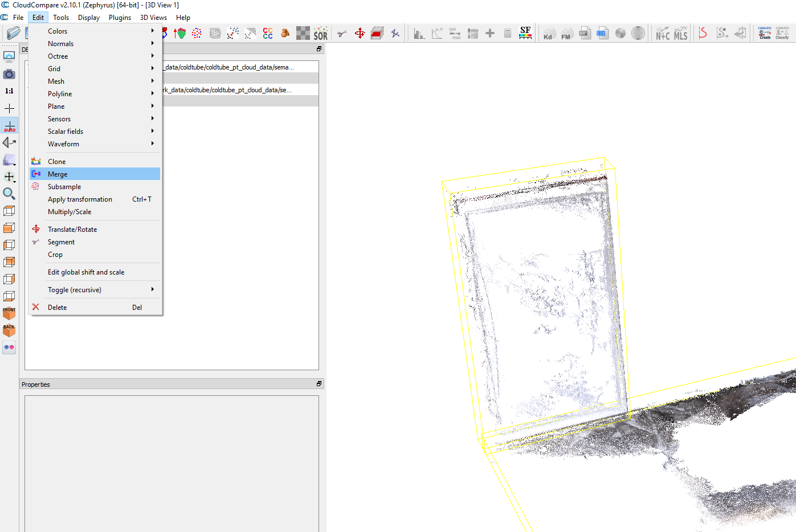Open the Plugins menu
This screenshot has height=532, width=796.
click(120, 18)
